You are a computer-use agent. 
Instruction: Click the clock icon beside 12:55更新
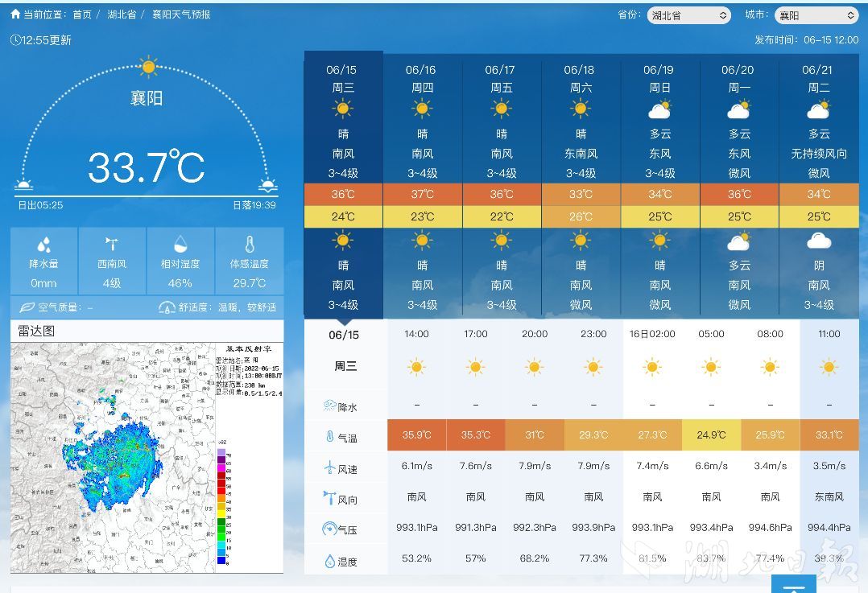pyautogui.click(x=15, y=40)
